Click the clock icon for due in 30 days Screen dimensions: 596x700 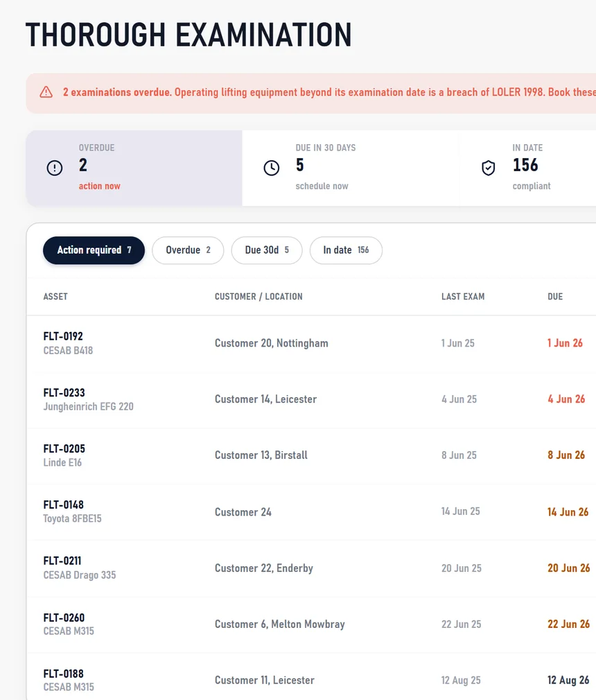(272, 168)
